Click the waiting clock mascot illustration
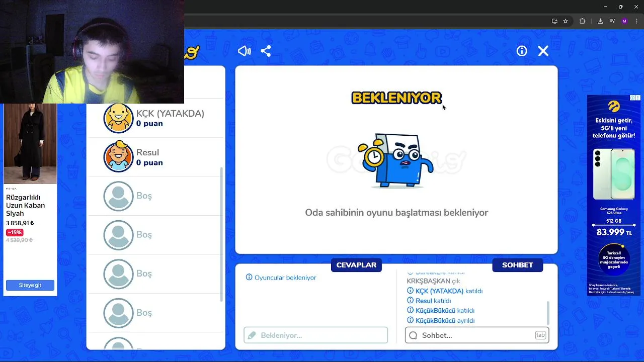The height and width of the screenshot is (362, 644). (x=396, y=160)
